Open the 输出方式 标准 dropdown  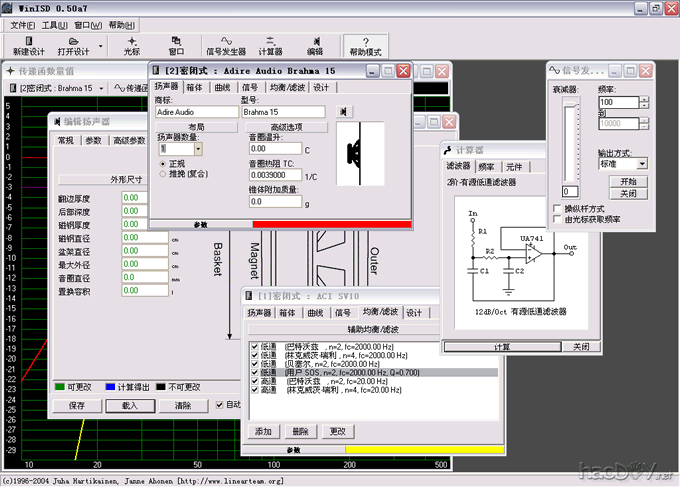[642, 163]
